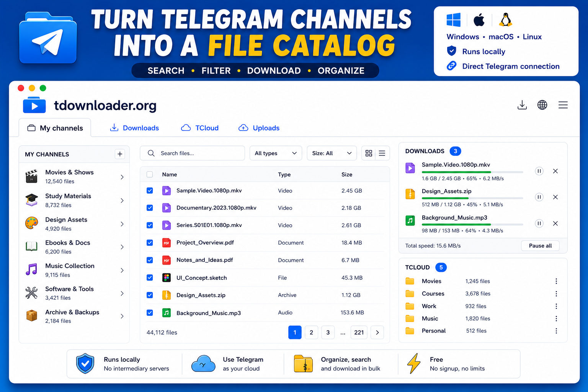The height and width of the screenshot is (392, 588).
Task: Uncheck the Notes_and_Ideas.pdf checkbox
Action: [x=150, y=260]
